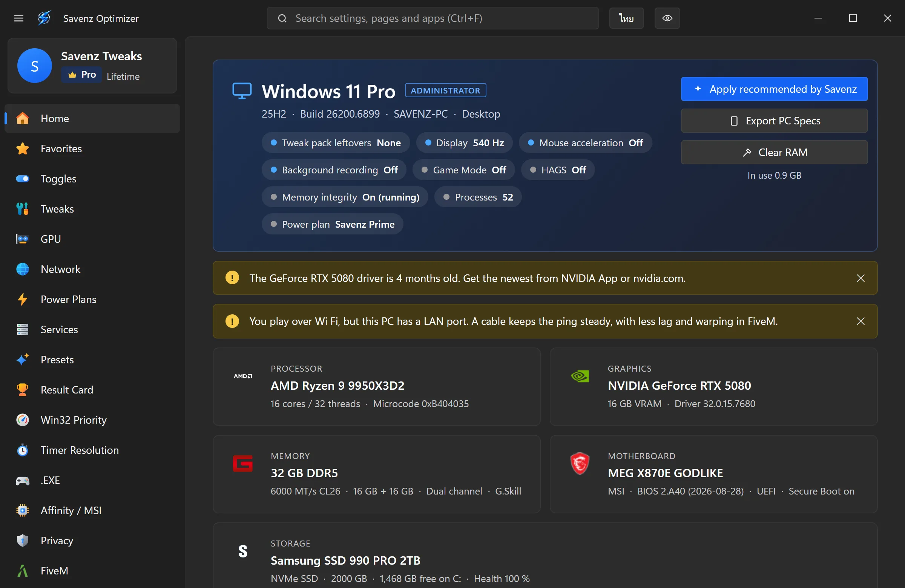This screenshot has height=588, width=905.
Task: Click the FiveM sidebar icon
Action: (x=22, y=571)
